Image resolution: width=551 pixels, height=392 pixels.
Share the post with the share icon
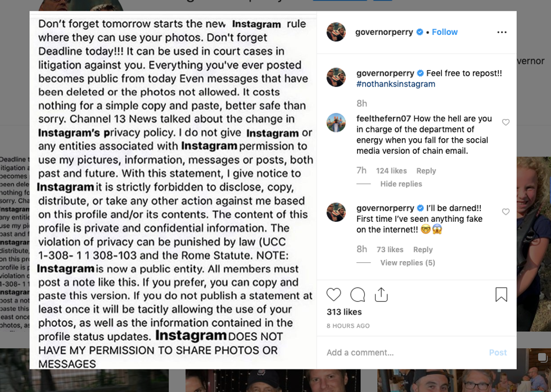(381, 294)
